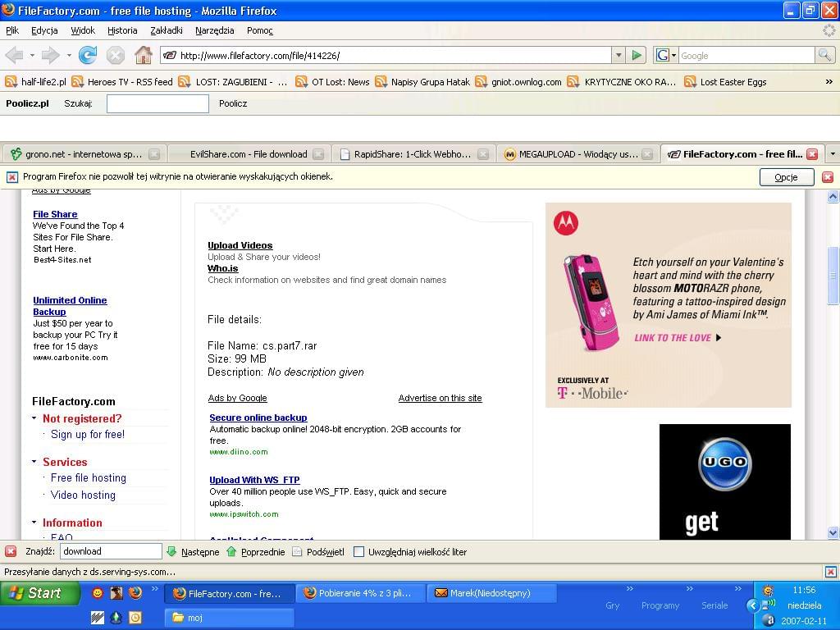The height and width of the screenshot is (630, 840).
Task: Click Następne find next button
Action: (x=194, y=552)
